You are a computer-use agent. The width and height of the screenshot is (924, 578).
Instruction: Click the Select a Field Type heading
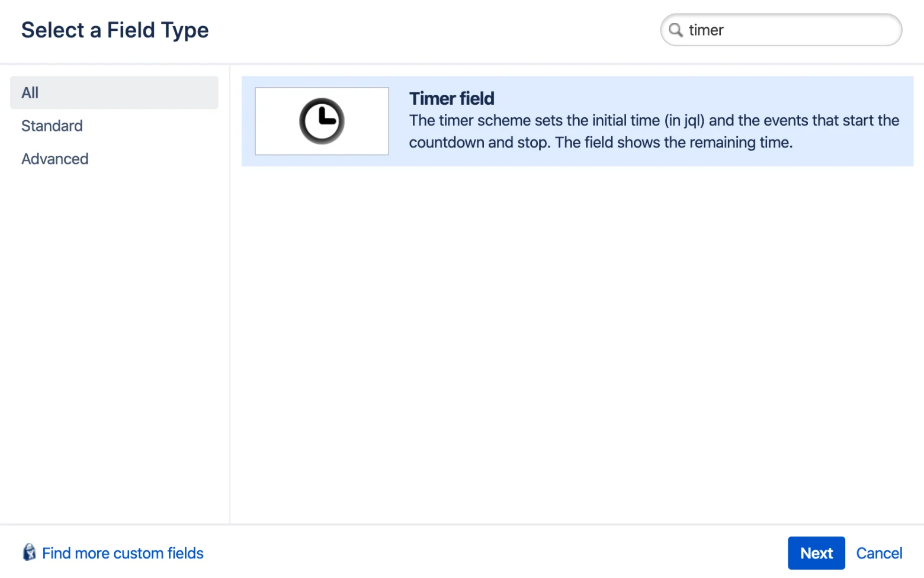pyautogui.click(x=115, y=30)
